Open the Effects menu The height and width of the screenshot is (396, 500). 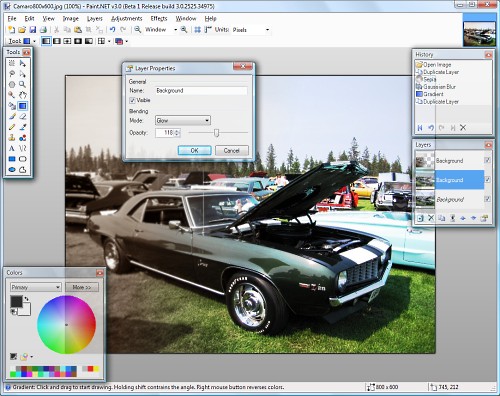point(159,19)
